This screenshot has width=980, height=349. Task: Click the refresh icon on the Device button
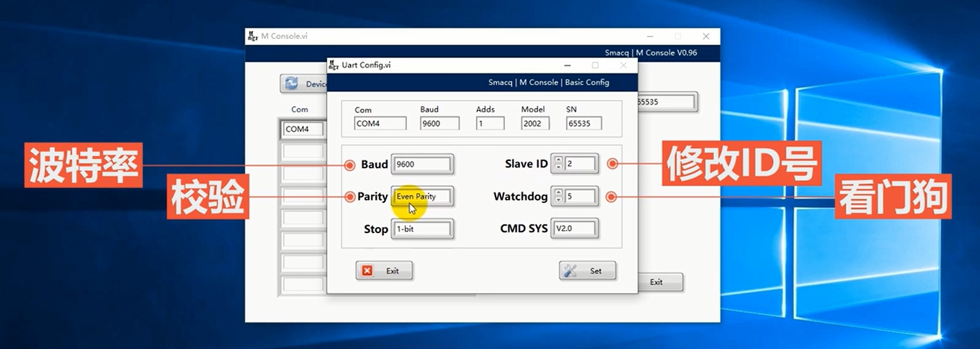pyautogui.click(x=292, y=83)
